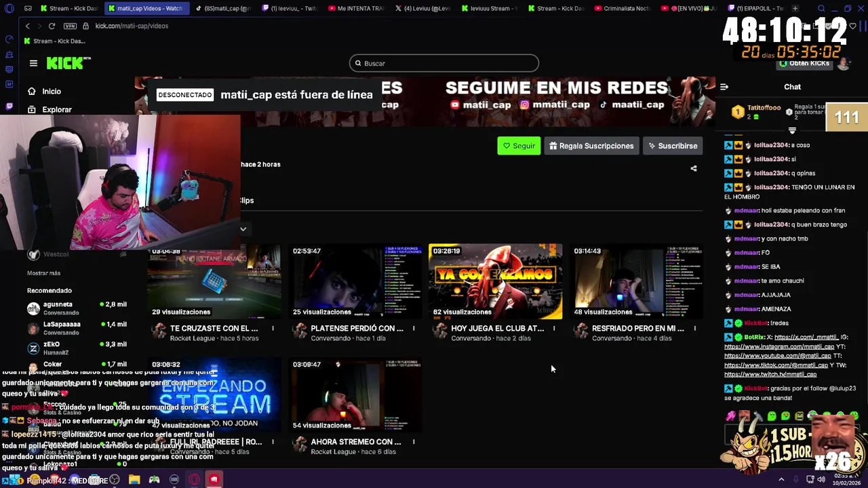Click browser back arrow
This screenshot has height=488, width=868.
coord(28,26)
